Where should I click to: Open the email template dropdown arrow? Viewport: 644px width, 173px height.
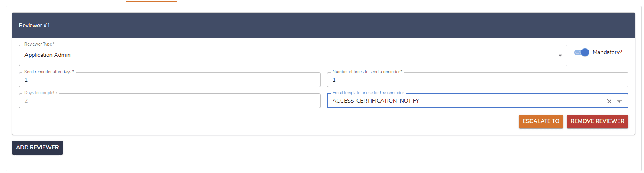click(x=619, y=101)
